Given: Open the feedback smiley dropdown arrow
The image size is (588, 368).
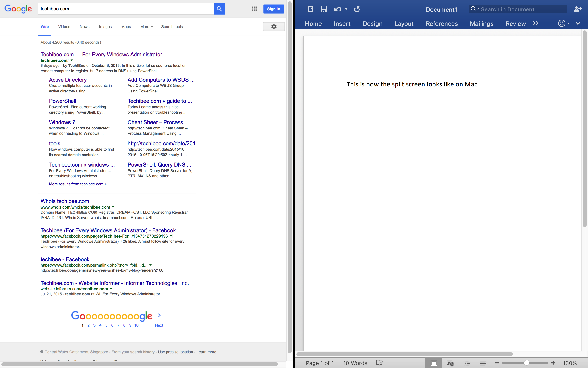Looking at the screenshot, I should coord(568,23).
